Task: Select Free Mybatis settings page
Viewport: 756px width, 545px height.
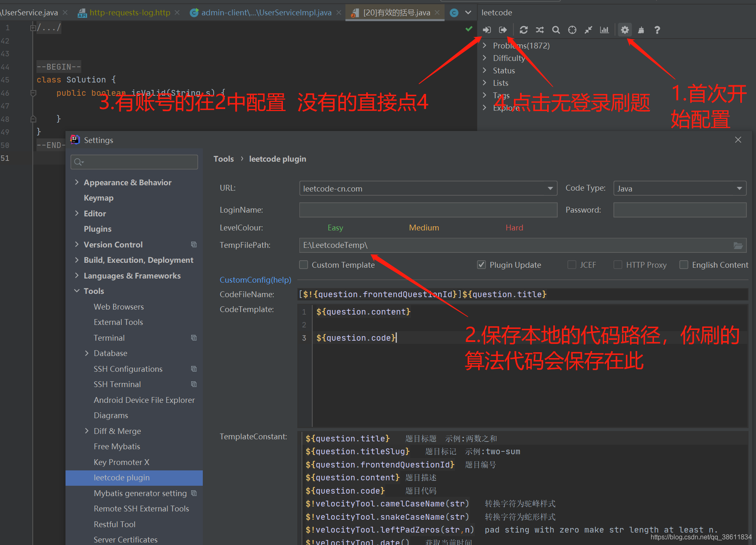Action: pyautogui.click(x=117, y=446)
